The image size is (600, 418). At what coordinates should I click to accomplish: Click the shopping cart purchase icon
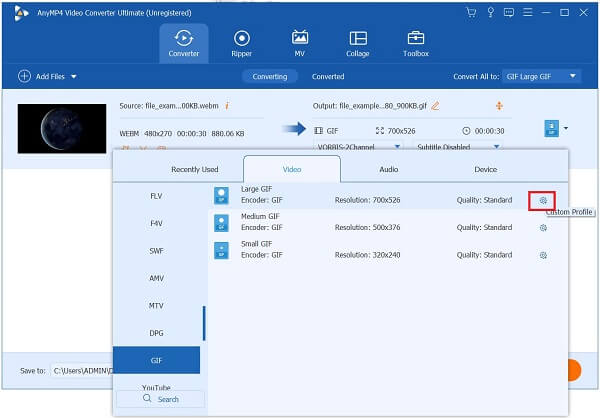tap(471, 13)
